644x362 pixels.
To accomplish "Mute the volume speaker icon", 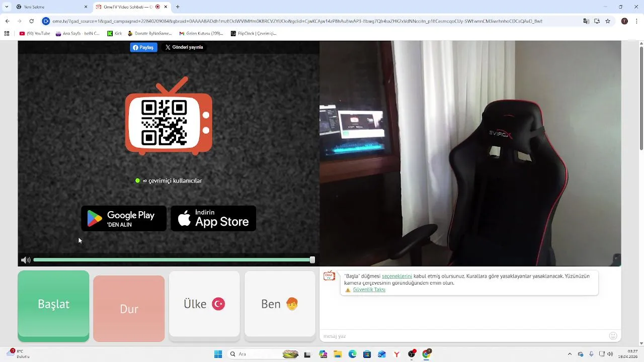I will (x=26, y=260).
